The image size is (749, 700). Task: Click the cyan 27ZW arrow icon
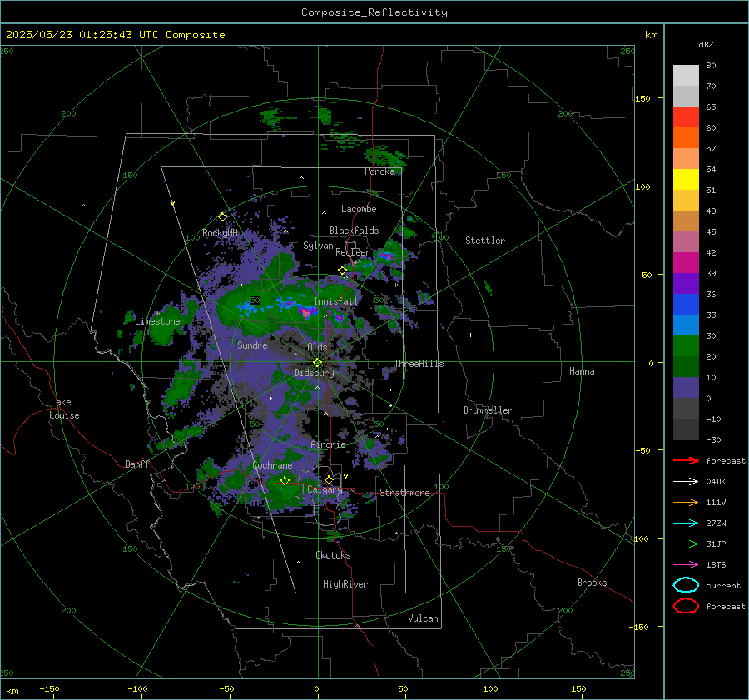pos(686,524)
